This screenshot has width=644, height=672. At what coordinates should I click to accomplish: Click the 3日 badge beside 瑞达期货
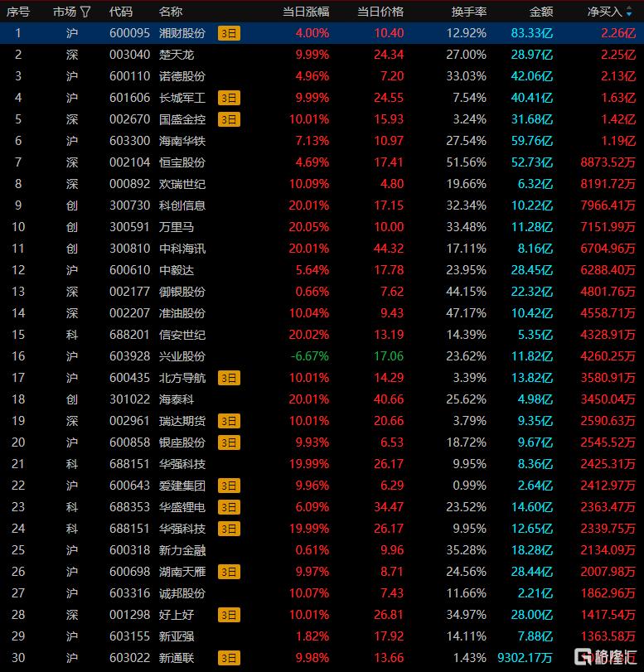point(229,421)
